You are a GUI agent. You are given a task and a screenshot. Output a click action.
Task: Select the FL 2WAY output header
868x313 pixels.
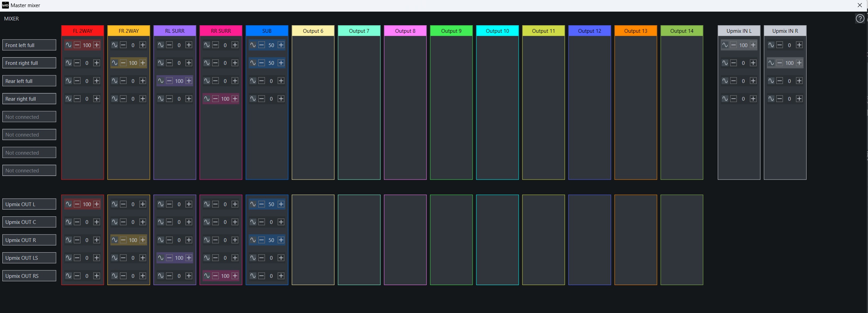tap(83, 31)
